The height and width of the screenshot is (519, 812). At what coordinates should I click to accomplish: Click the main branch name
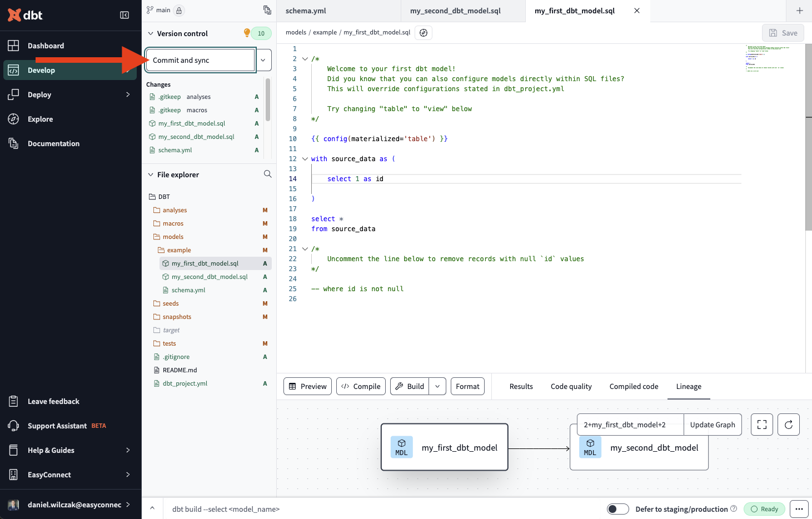(163, 10)
